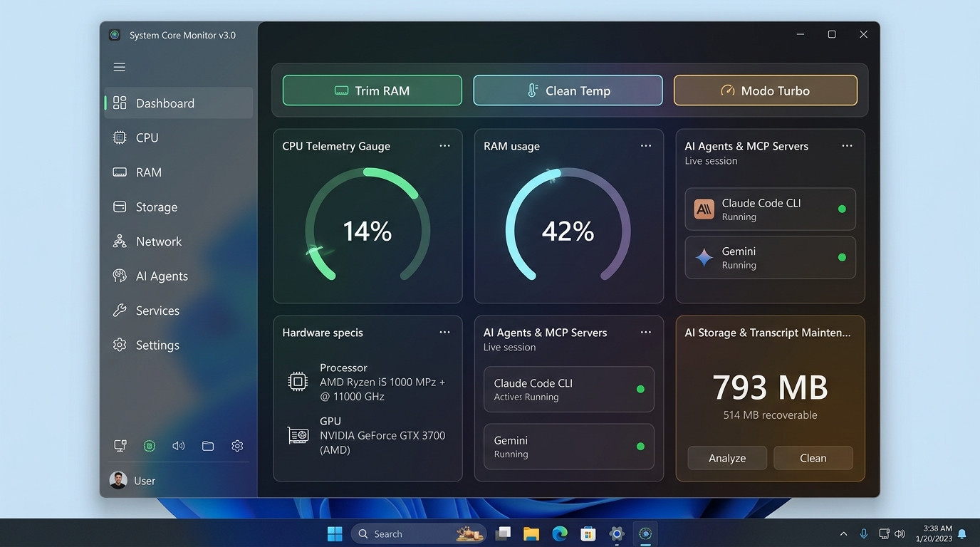Image resolution: width=980 pixels, height=547 pixels.
Task: Click the 514 MB recoverable text
Action: pyautogui.click(x=770, y=415)
